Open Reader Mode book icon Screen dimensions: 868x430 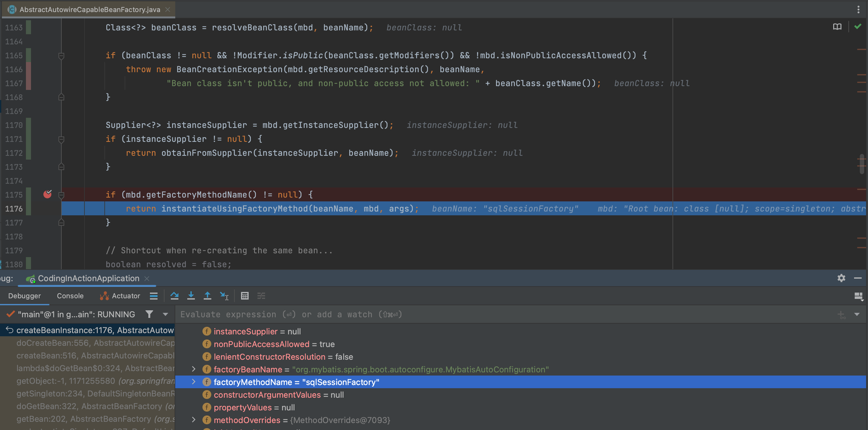click(x=837, y=27)
